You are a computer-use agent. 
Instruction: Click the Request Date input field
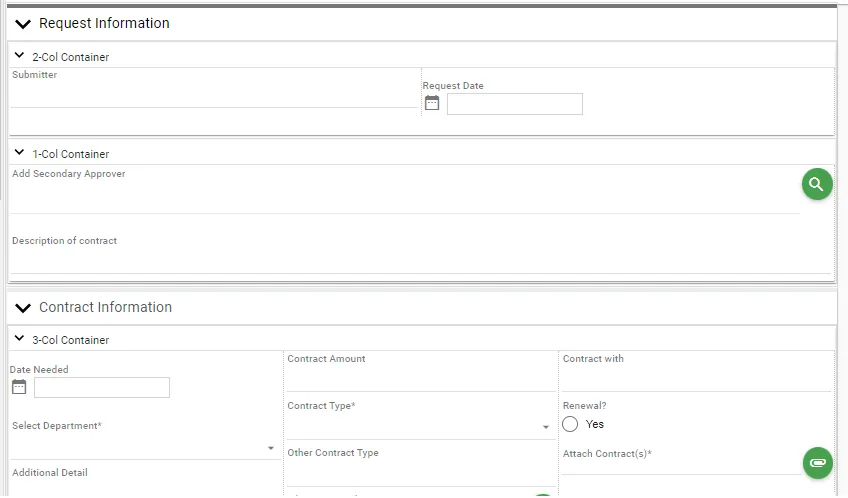click(514, 104)
